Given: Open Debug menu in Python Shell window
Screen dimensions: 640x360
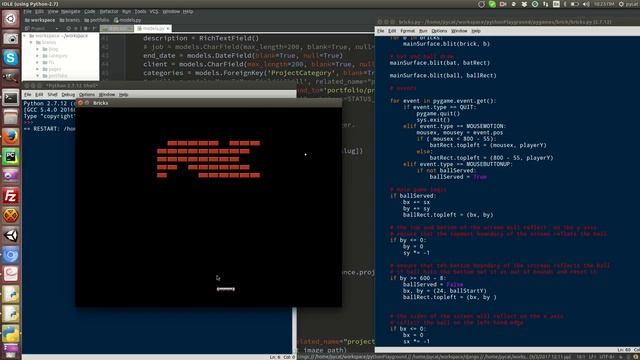Looking at the screenshot, I should 68,95.
